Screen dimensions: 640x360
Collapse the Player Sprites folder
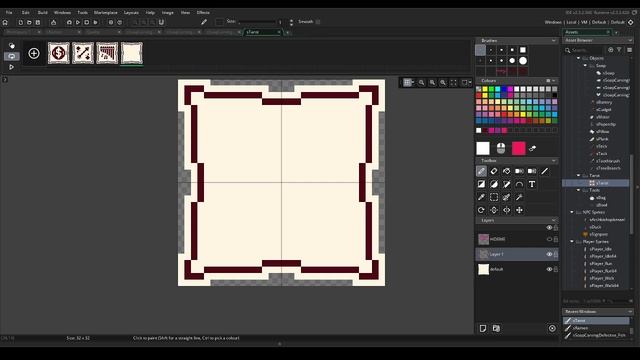pyautogui.click(x=572, y=242)
